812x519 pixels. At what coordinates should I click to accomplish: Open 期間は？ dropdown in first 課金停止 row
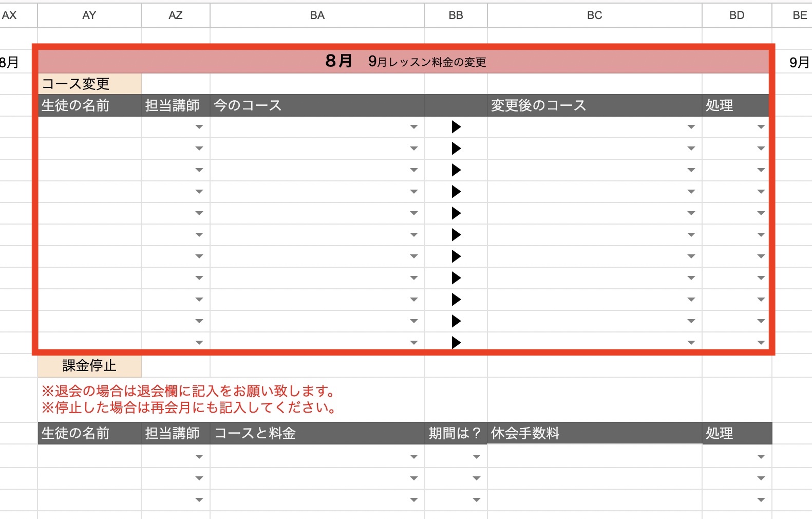(476, 457)
